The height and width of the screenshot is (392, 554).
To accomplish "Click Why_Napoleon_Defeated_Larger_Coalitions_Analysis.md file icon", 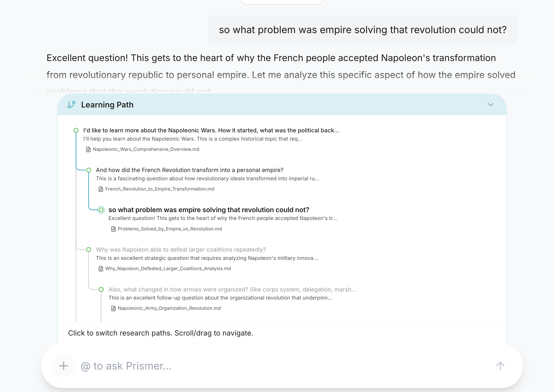I will pos(101,269).
